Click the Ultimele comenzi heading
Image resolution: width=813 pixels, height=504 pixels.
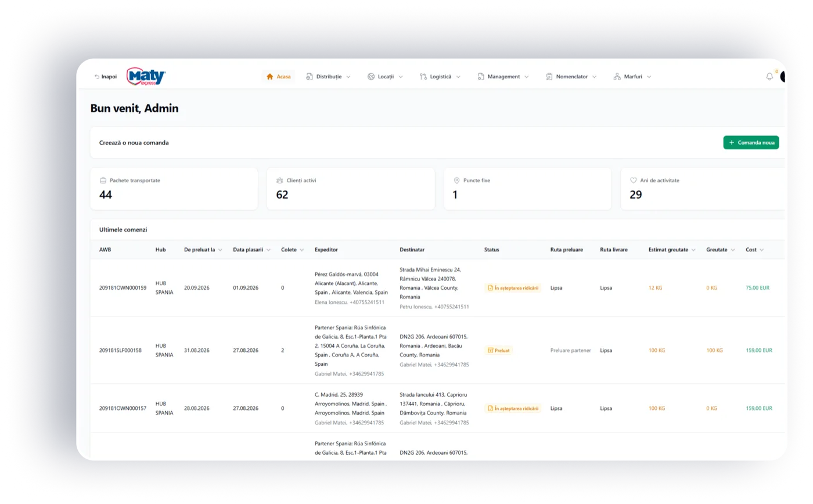[123, 230]
